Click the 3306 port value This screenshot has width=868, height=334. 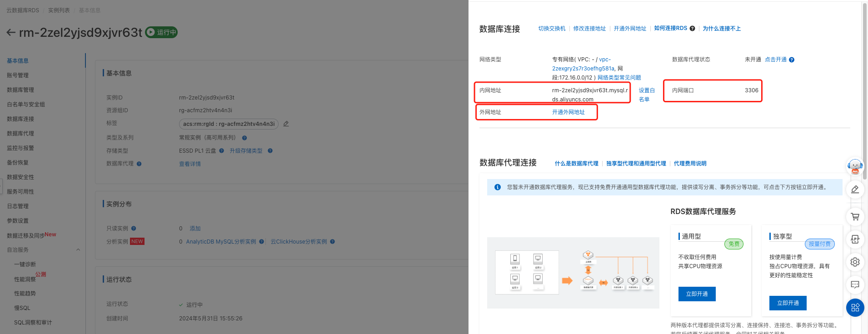[752, 90]
